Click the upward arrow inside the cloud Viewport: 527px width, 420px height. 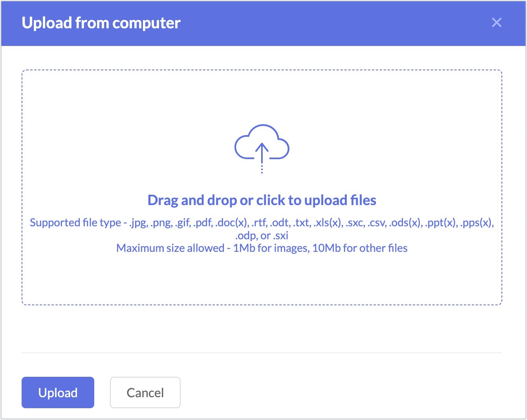click(262, 152)
